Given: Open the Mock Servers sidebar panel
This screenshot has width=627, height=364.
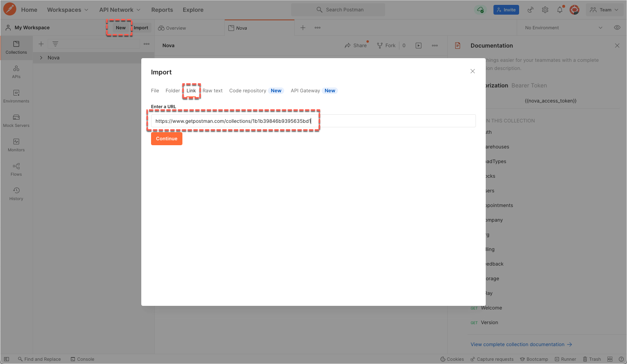Looking at the screenshot, I should click(16, 121).
